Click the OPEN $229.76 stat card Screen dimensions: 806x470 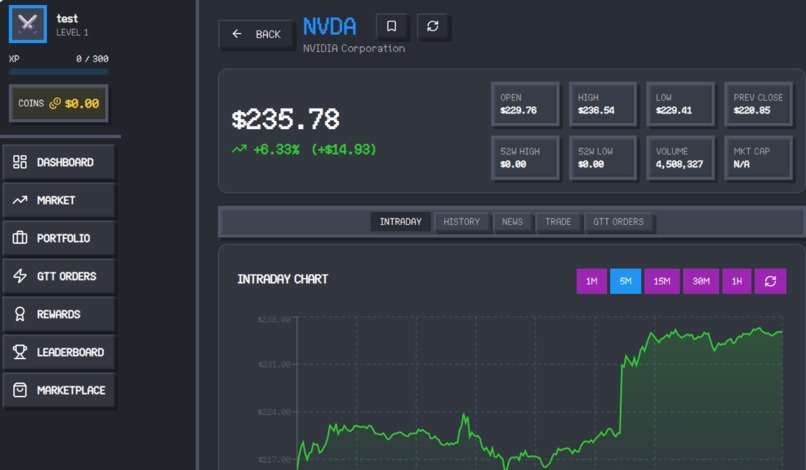coord(525,104)
